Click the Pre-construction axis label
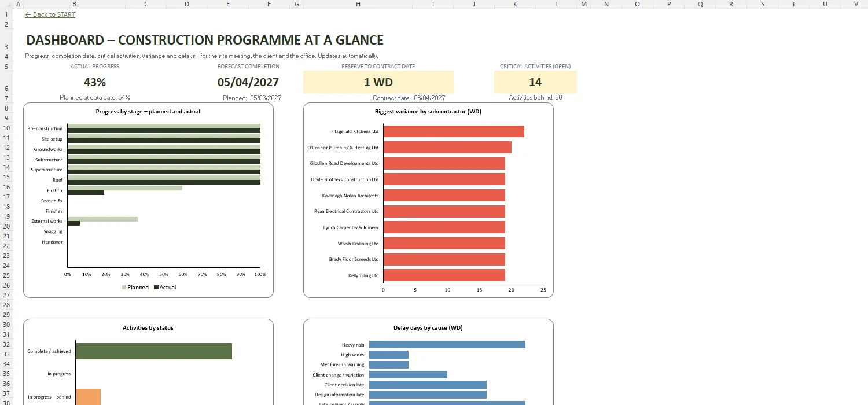 point(45,128)
